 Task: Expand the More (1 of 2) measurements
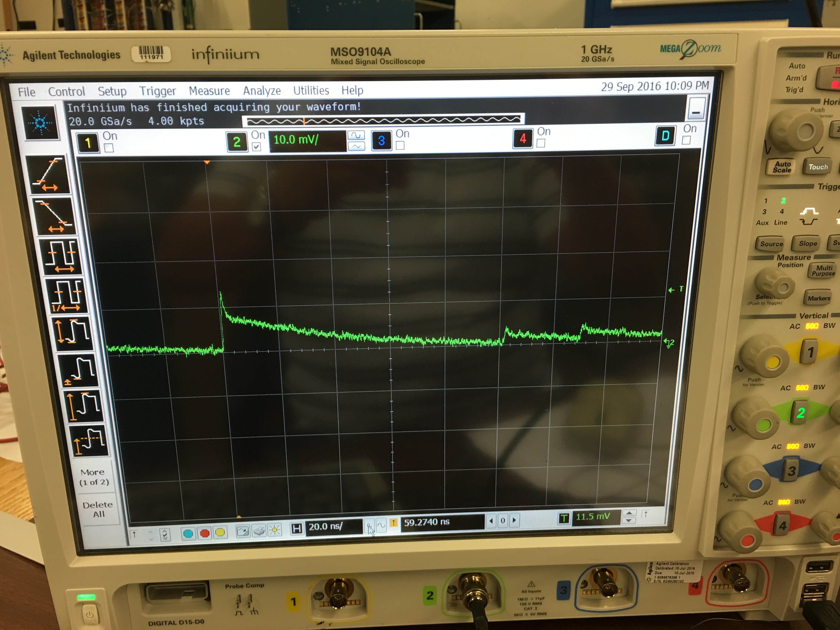click(94, 477)
